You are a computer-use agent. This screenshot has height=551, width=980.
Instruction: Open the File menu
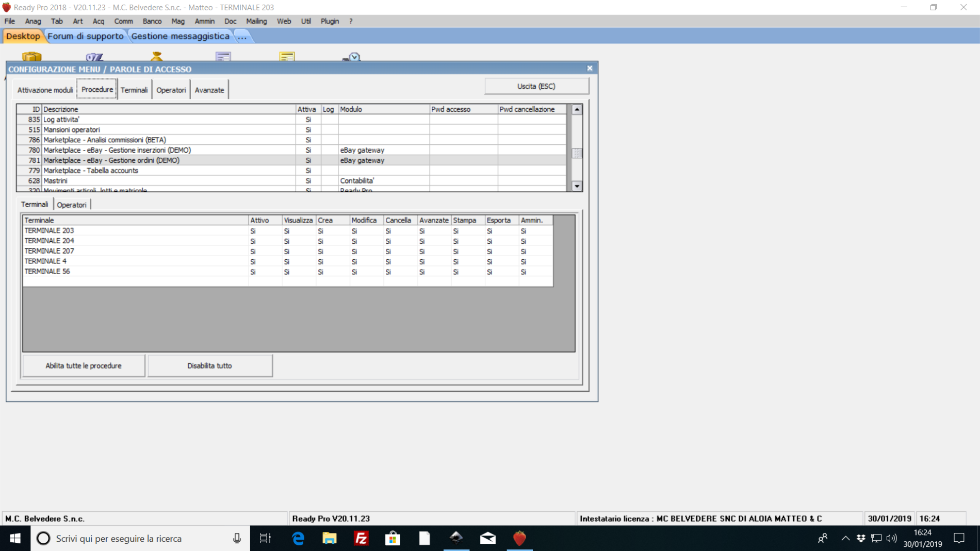(10, 21)
